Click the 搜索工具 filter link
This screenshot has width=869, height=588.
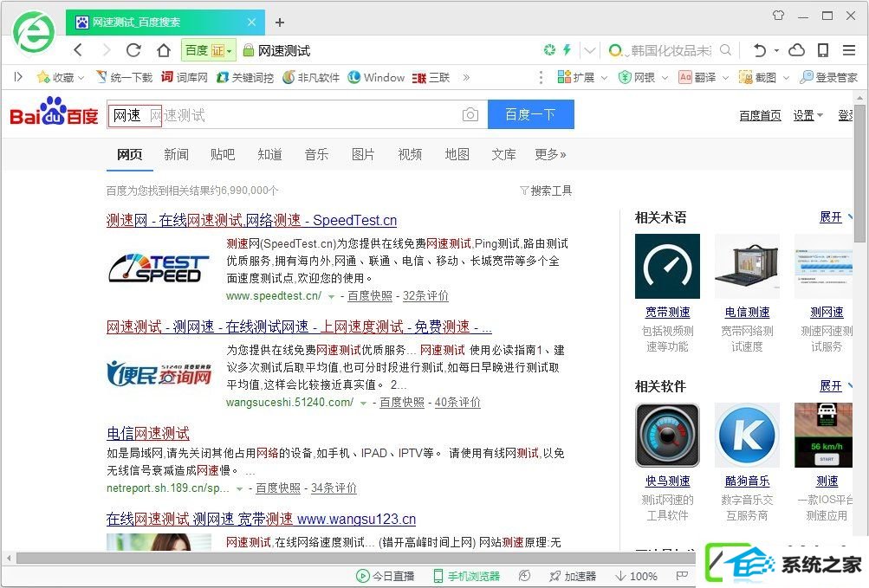[x=546, y=191]
